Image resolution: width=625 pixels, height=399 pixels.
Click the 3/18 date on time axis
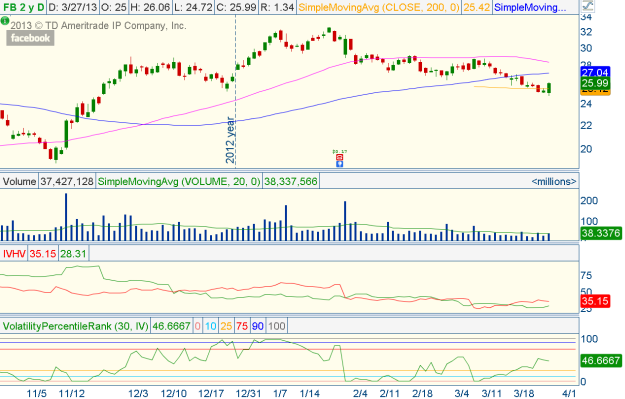524,393
